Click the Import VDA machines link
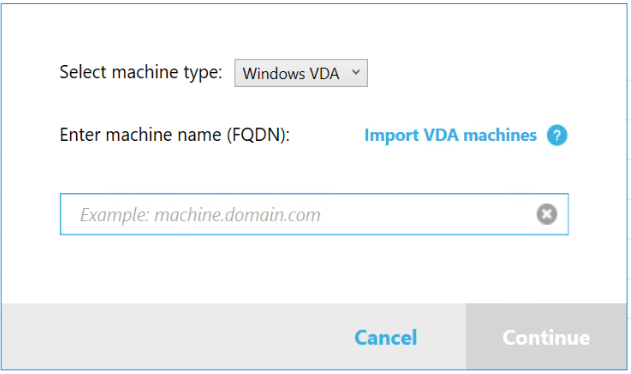Viewport: 631px width, 374px height. click(x=450, y=135)
